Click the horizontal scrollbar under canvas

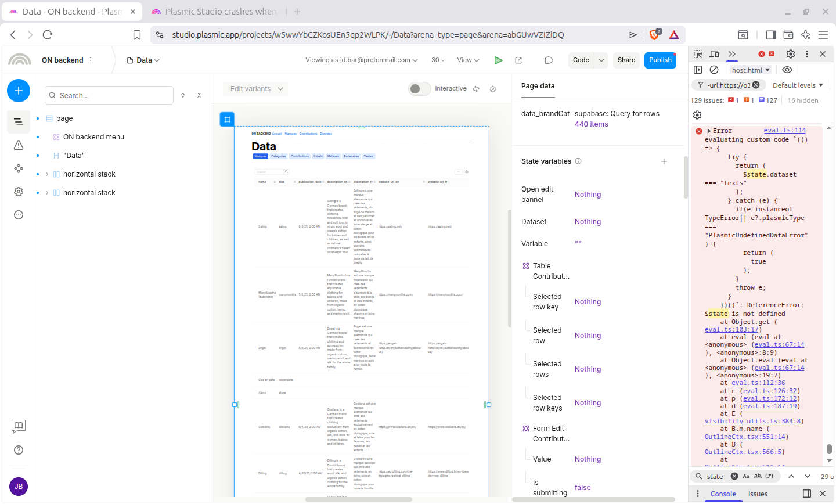[358, 499]
